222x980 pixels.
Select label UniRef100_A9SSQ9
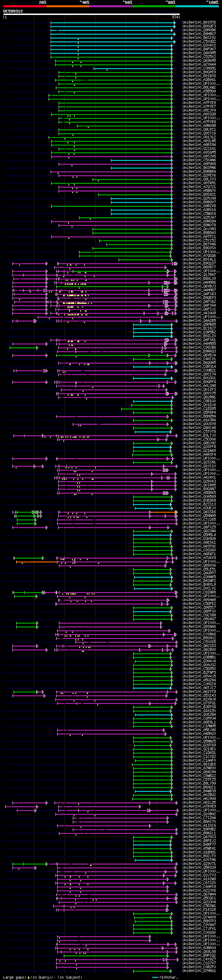199,114
